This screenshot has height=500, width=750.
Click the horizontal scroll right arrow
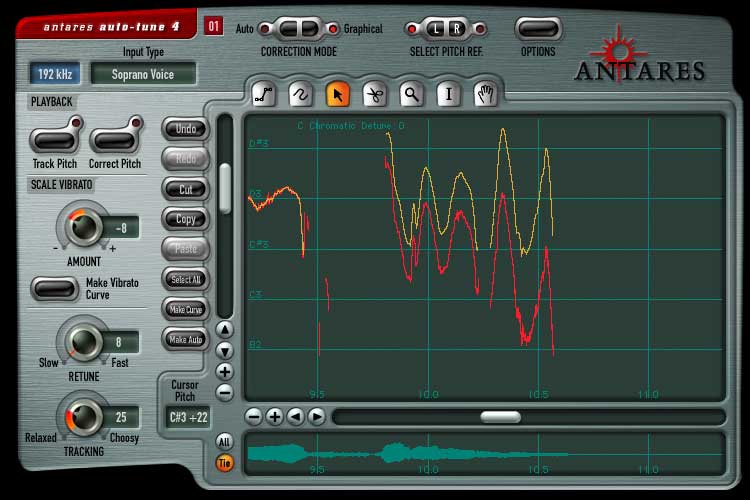tap(317, 417)
